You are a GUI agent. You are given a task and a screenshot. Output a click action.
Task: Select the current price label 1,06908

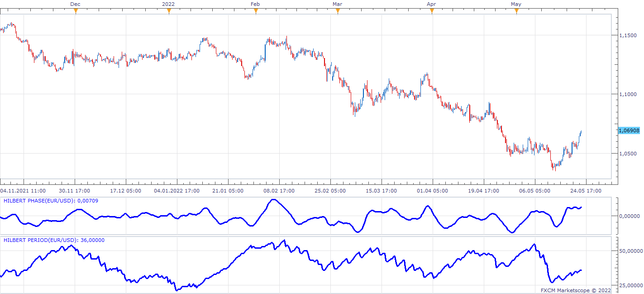pyautogui.click(x=628, y=130)
